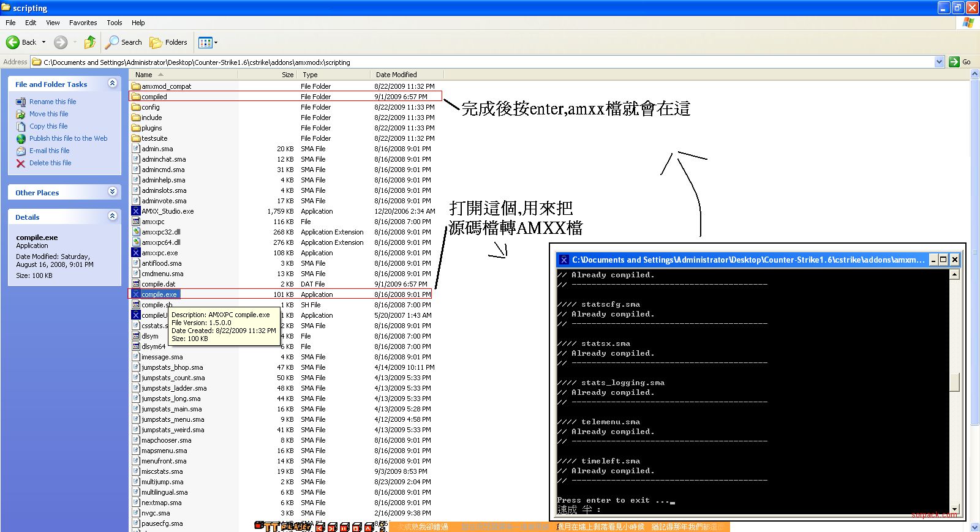Screen dimensions: 980x532
Task: Click the Go button beside address bar
Action: (x=960, y=62)
